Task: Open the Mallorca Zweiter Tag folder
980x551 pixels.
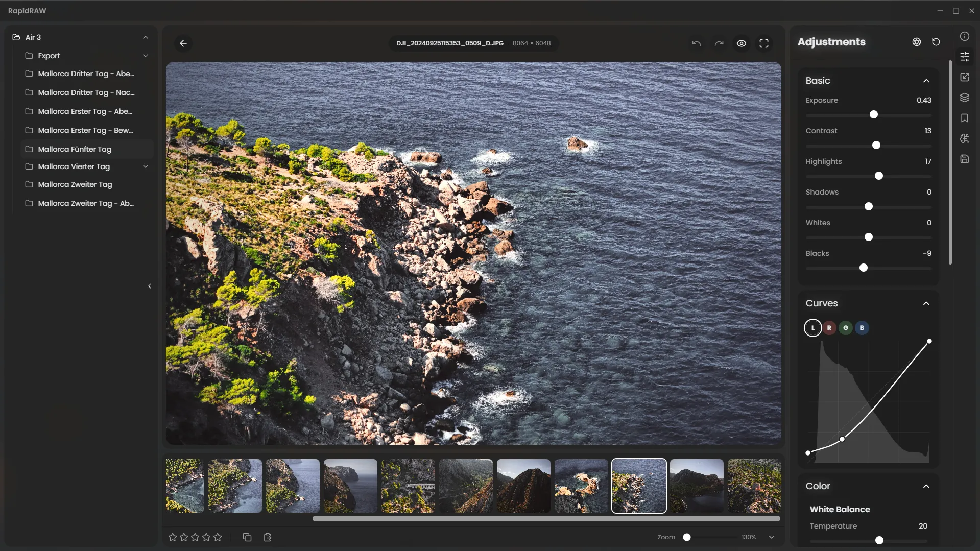Action: (x=75, y=184)
